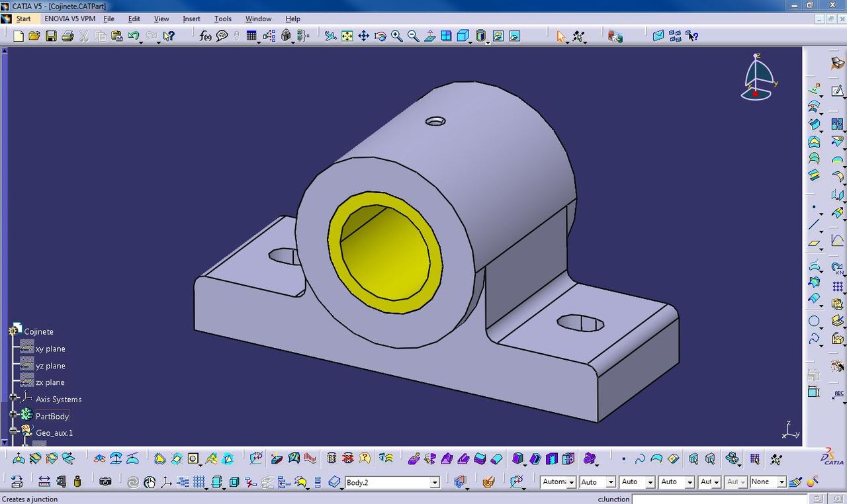Click Fit All In view icon
This screenshot has width=847, height=504.
[x=347, y=36]
